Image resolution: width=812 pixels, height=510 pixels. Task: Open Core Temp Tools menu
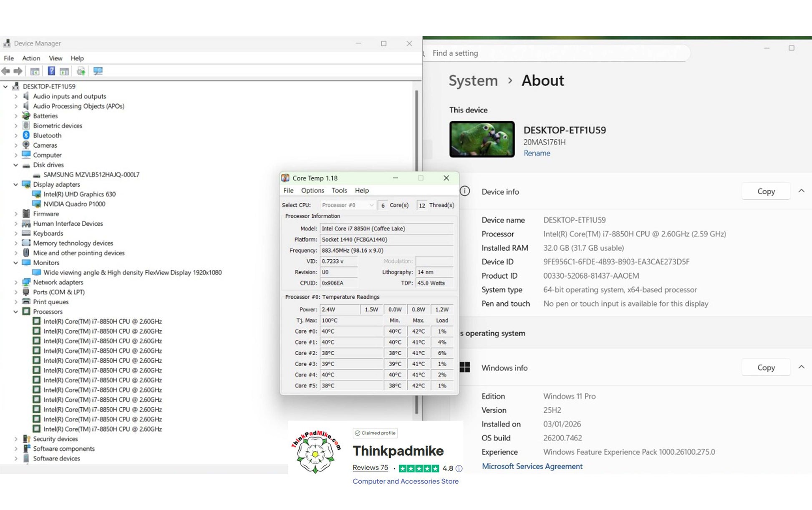tap(339, 191)
